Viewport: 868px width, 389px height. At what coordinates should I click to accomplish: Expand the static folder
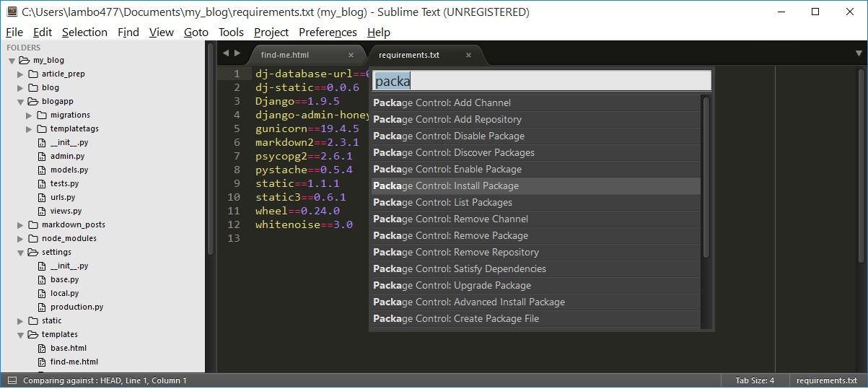coord(22,321)
